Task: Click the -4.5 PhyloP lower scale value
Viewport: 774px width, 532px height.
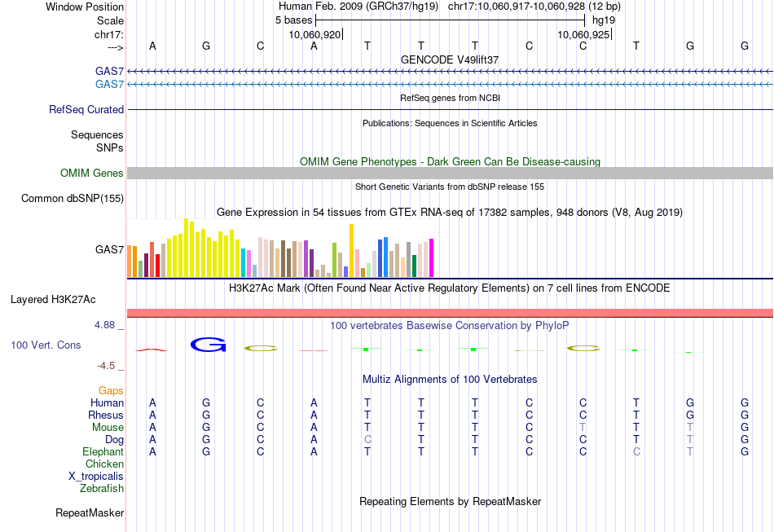Action: pyautogui.click(x=106, y=365)
